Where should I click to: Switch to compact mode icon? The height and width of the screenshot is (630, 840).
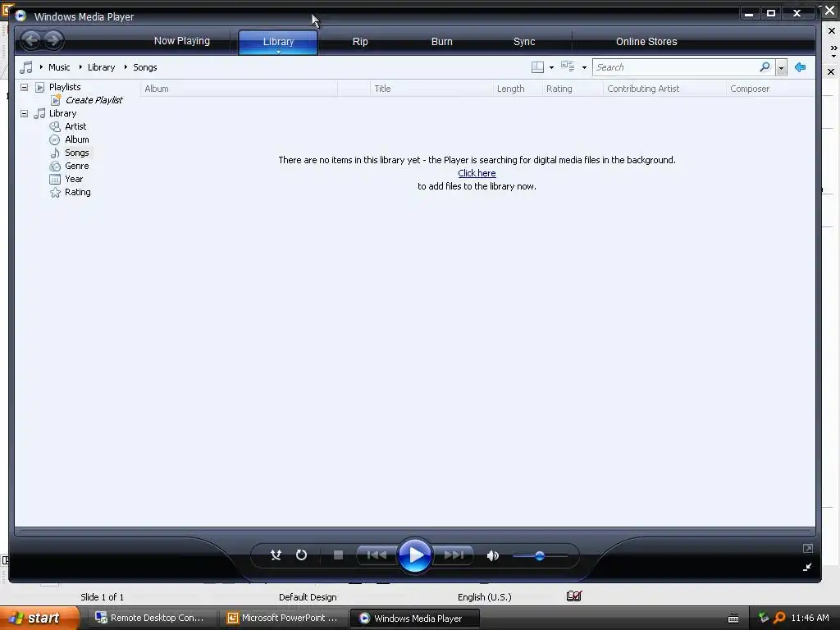(x=807, y=568)
